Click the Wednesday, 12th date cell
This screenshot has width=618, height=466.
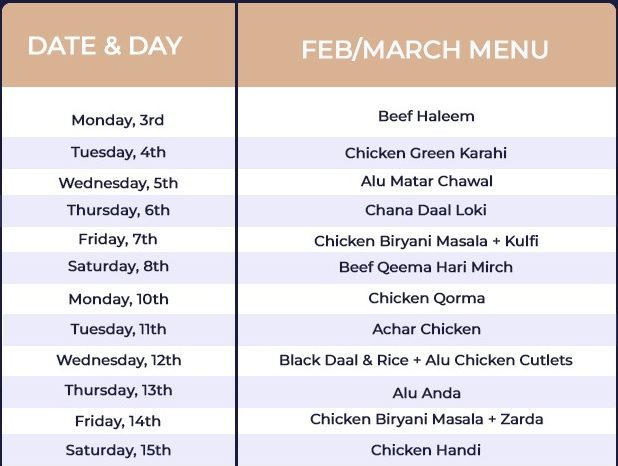point(118,360)
